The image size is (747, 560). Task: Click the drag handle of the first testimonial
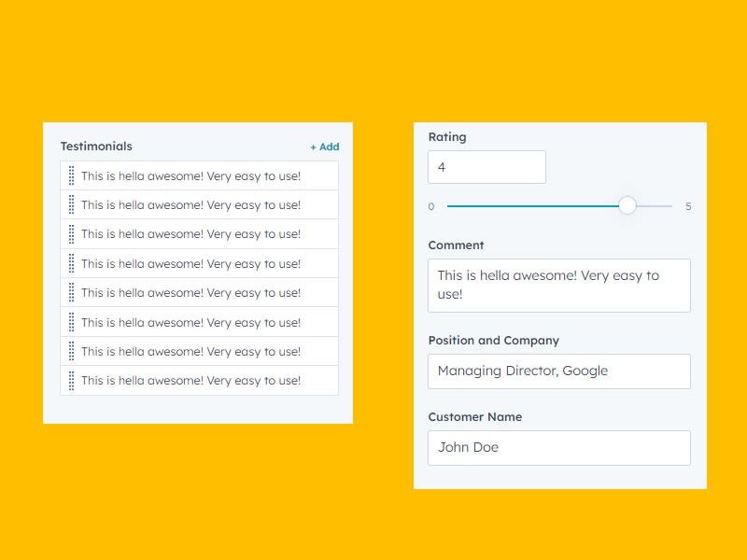pyautogui.click(x=71, y=175)
